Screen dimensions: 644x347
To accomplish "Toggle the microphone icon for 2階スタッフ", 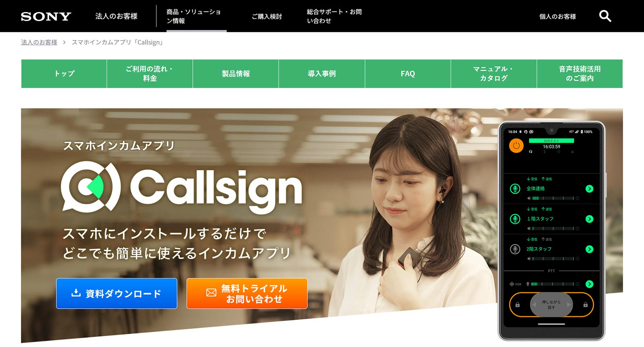I will [515, 249].
